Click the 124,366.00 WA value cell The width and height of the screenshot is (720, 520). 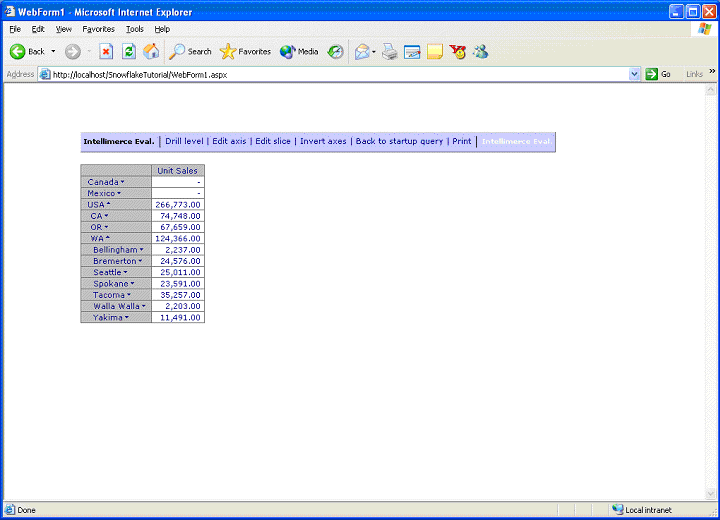point(178,238)
